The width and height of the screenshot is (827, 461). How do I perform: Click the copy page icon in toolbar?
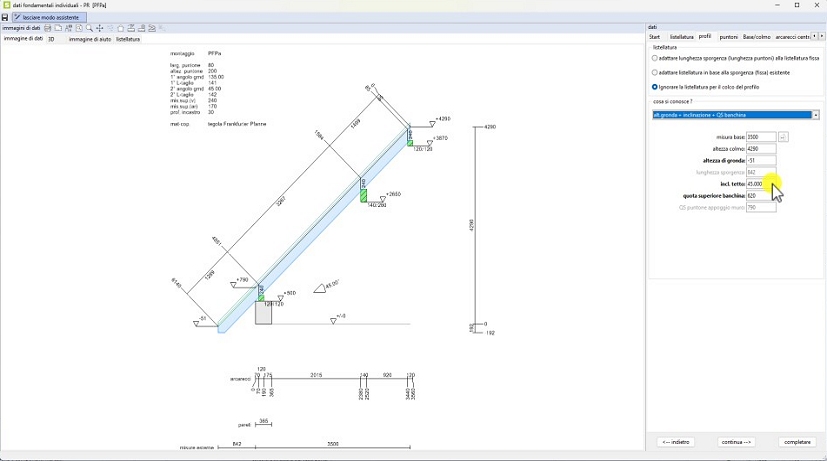click(x=58, y=28)
